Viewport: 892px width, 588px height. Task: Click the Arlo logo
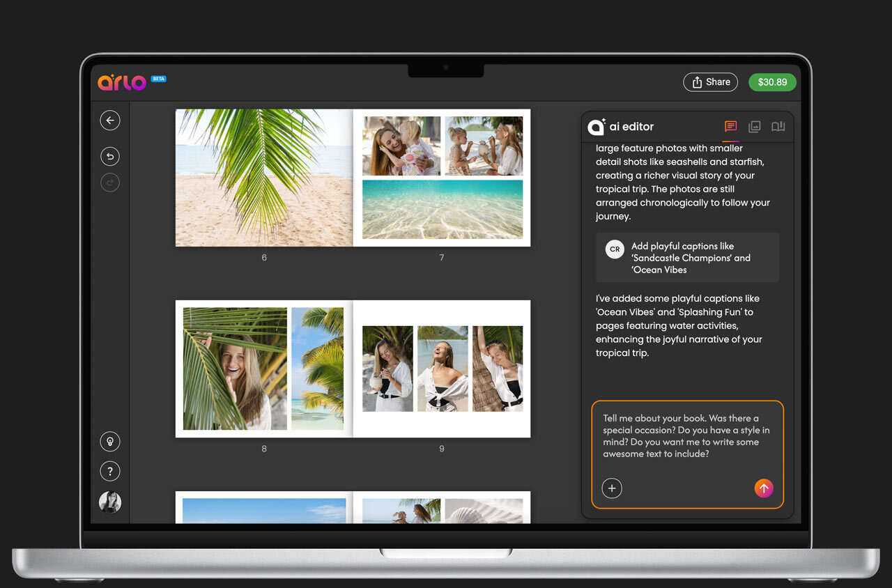[x=122, y=82]
